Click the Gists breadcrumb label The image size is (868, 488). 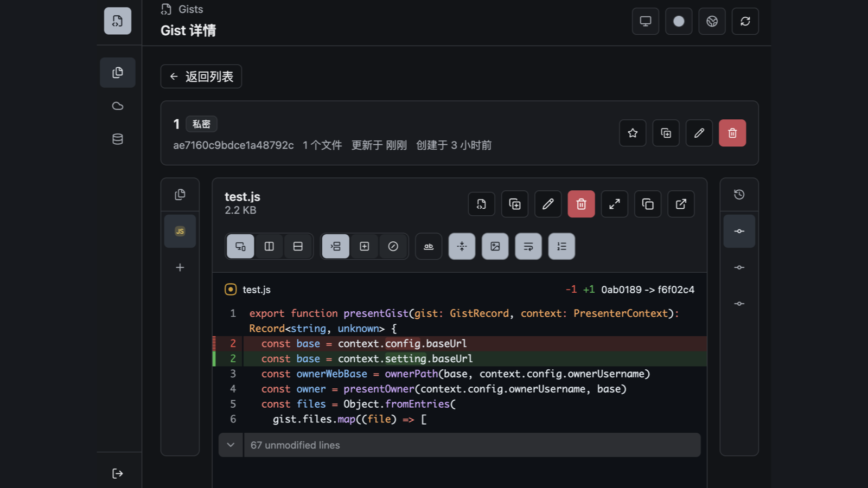click(x=191, y=9)
